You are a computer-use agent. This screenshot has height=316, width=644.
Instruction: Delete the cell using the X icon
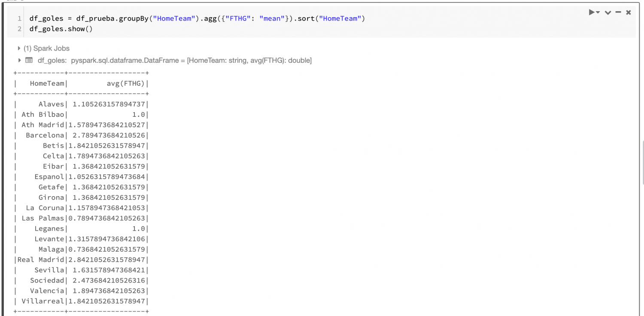pyautogui.click(x=629, y=12)
